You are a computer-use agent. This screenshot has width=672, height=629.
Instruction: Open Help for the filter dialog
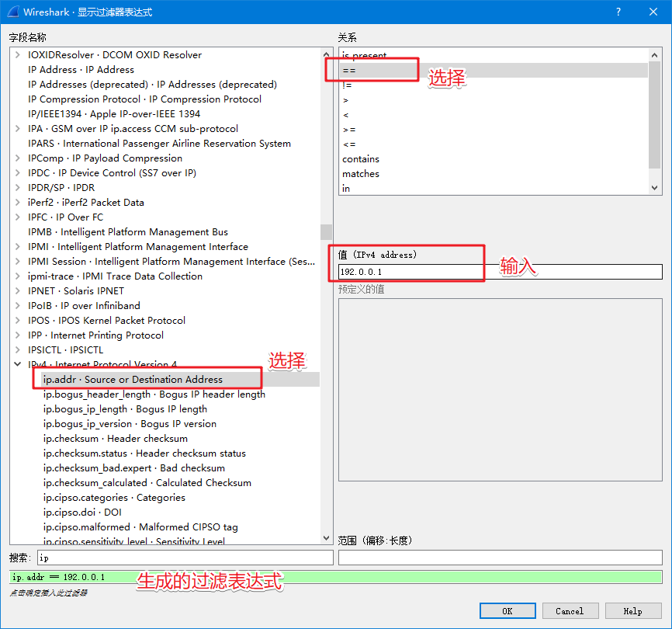(633, 611)
